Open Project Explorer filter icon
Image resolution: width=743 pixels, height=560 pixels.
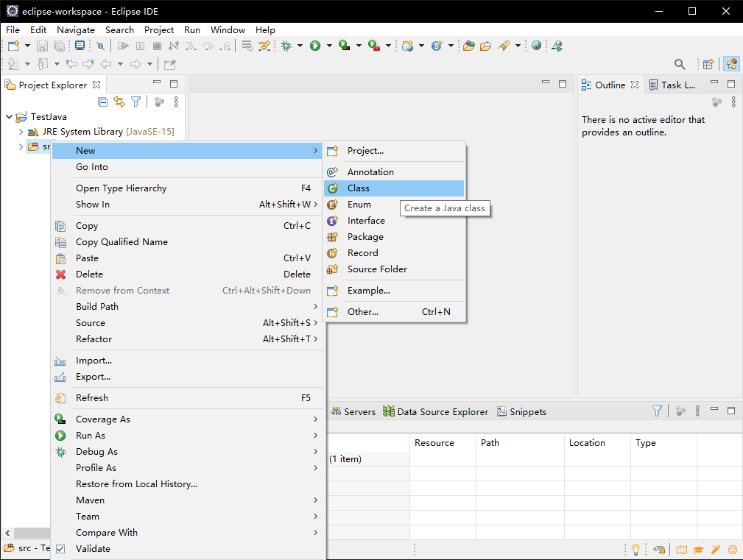136,102
